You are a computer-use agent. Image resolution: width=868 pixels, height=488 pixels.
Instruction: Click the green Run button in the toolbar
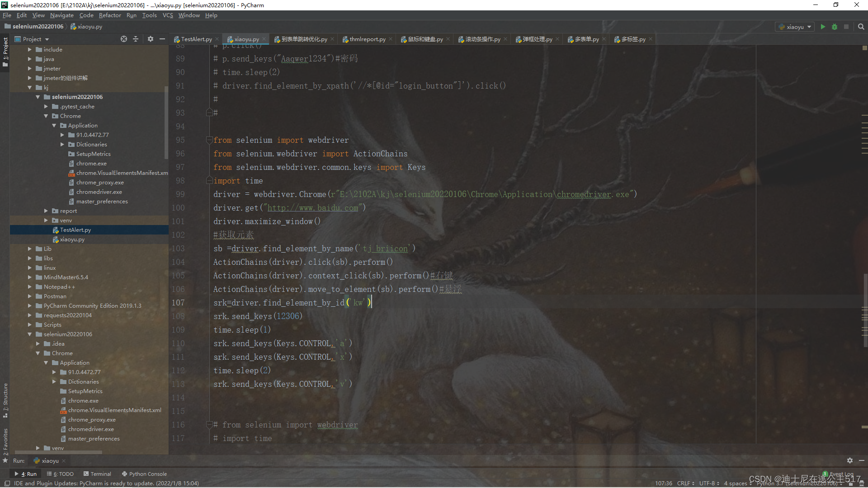tap(823, 27)
